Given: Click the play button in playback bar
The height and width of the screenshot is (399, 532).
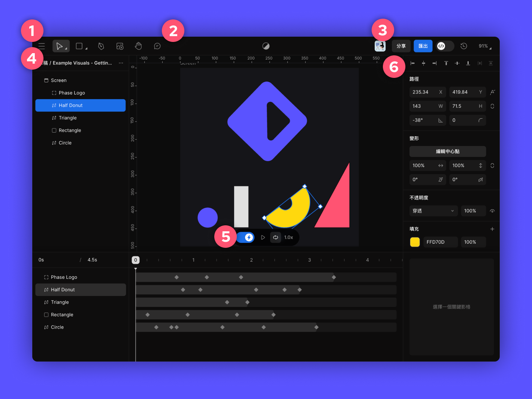Looking at the screenshot, I should (263, 237).
